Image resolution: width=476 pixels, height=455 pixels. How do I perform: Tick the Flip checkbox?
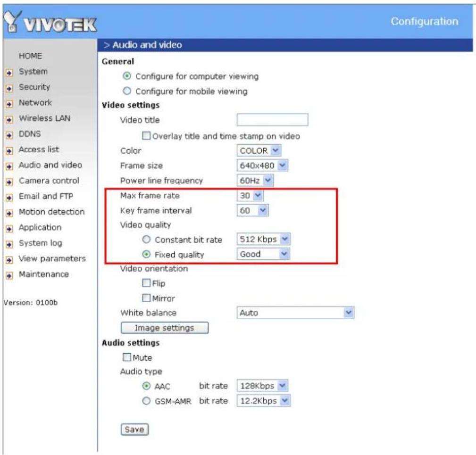tap(146, 283)
